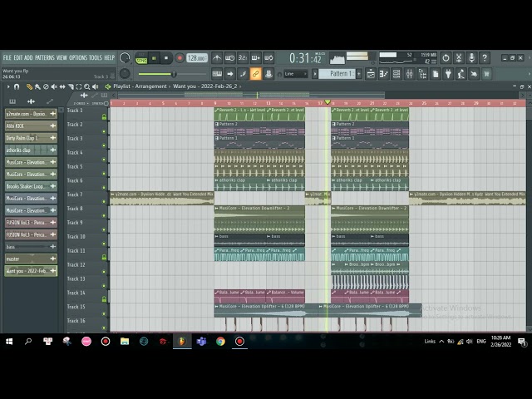Click the question mark help icon
The height and width of the screenshot is (399, 532).
(485, 58)
